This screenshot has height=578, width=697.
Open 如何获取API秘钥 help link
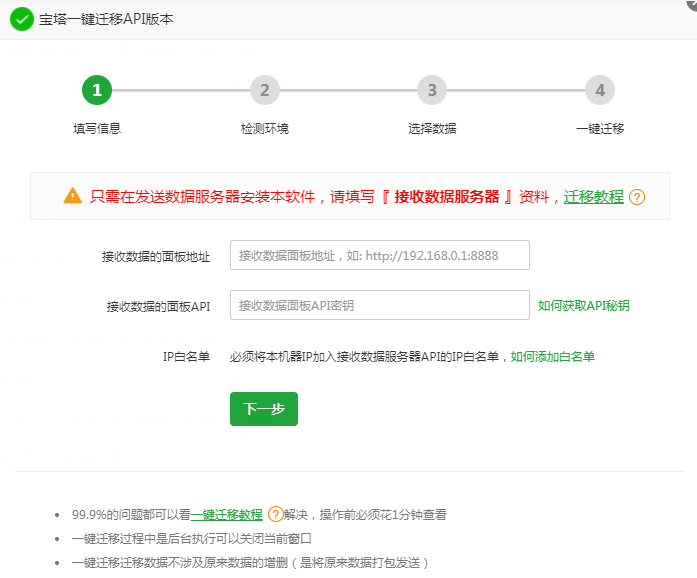pos(584,306)
